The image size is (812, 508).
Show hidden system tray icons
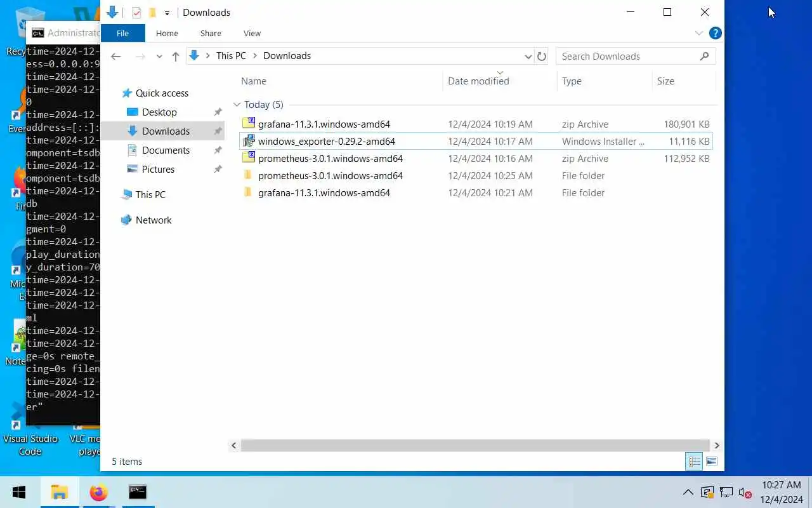coord(688,492)
